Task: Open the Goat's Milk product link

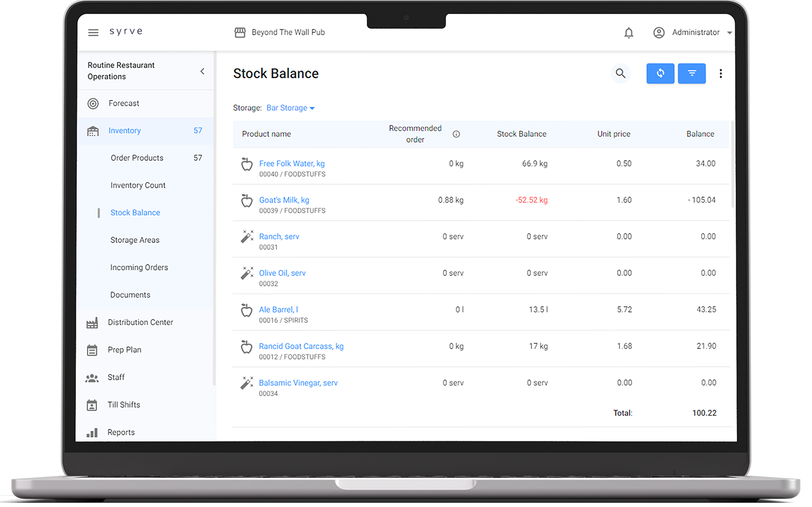Action: (284, 200)
